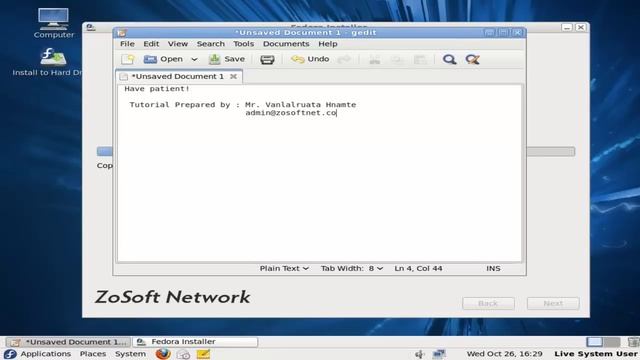Click the mail launcher icon in panel

pos(183,354)
